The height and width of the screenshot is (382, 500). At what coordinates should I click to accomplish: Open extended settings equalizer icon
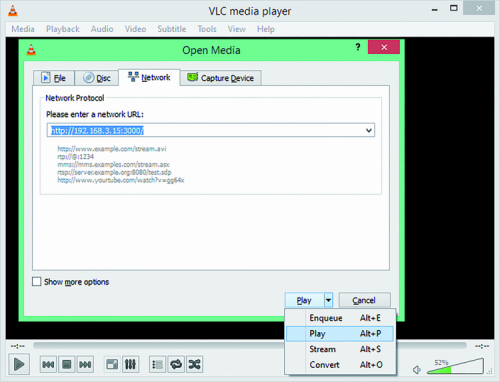coord(130,364)
